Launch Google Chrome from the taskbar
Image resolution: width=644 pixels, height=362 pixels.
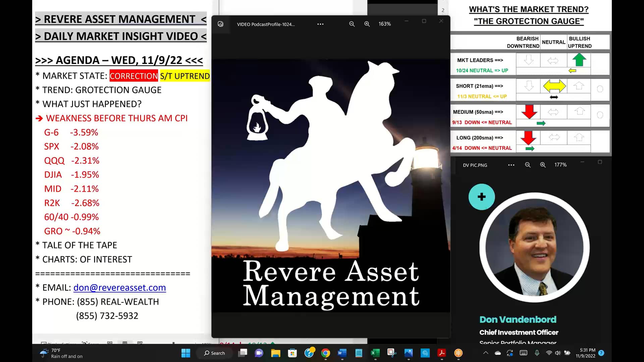coord(325,353)
